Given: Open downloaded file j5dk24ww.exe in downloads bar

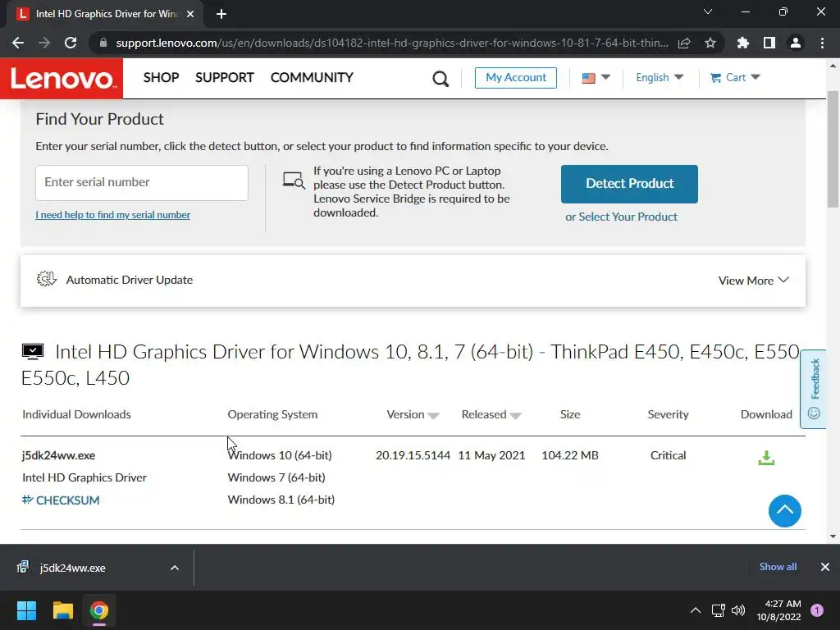Looking at the screenshot, I should 72,568.
